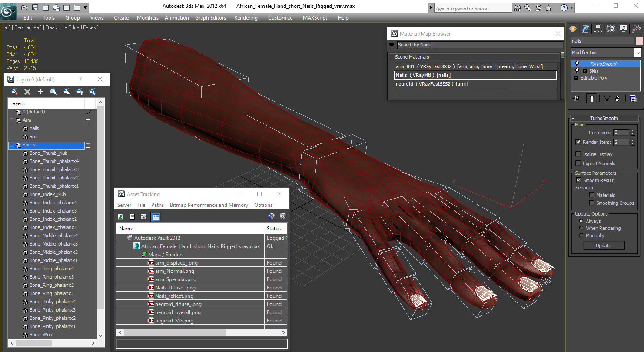Switch to the Modify command panel icon
The image size is (644, 352).
pyautogui.click(x=586, y=29)
